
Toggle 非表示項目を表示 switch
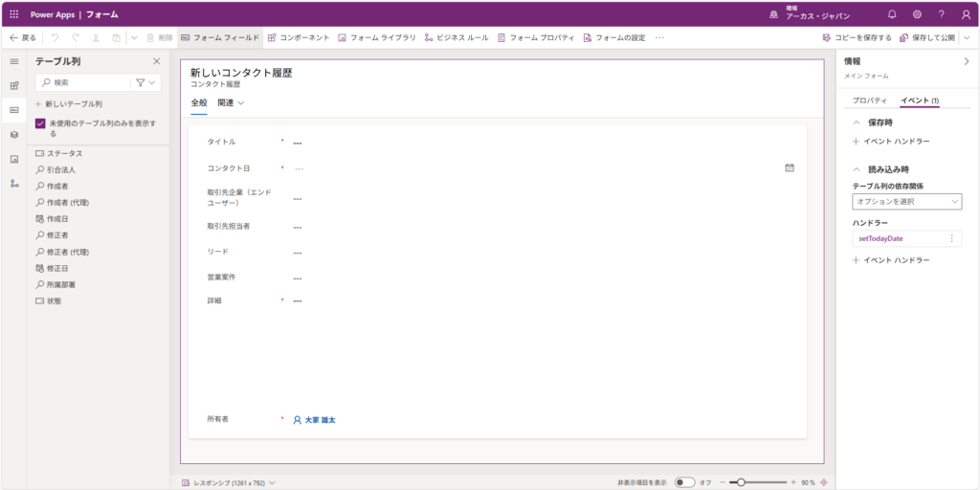(x=684, y=482)
